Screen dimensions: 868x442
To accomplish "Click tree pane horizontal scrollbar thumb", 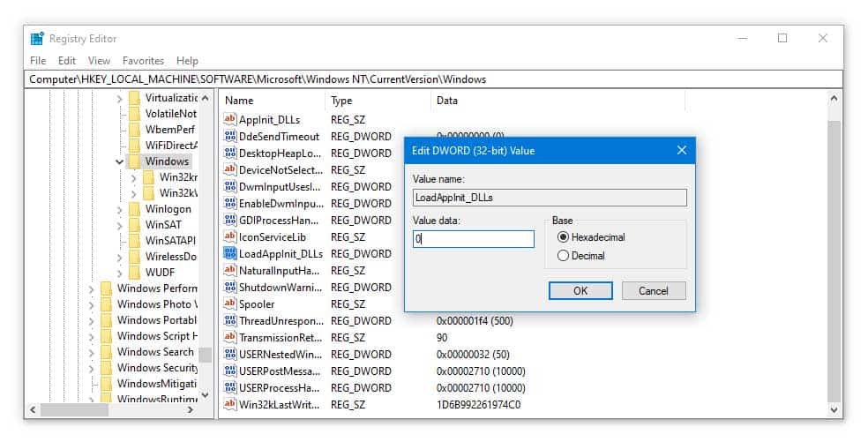I will click(74, 410).
